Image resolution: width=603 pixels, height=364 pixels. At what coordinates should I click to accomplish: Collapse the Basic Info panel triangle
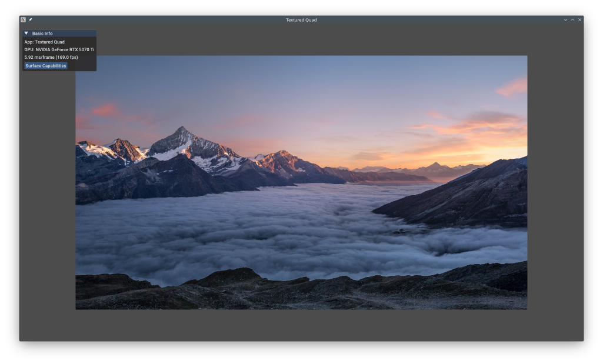(26, 34)
